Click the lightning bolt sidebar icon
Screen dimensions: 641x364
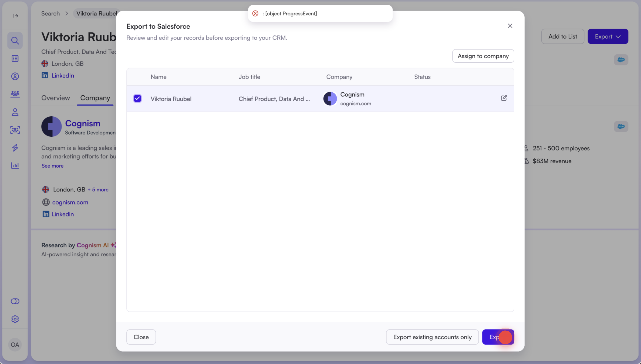[15, 148]
